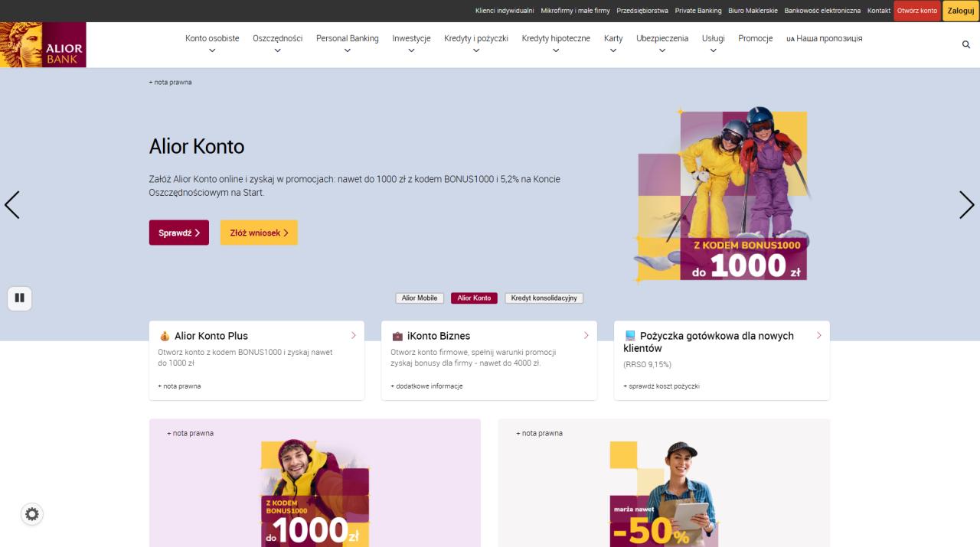Click the arrow on Pożyczka gotówkowa card
980x547 pixels.
click(x=819, y=335)
